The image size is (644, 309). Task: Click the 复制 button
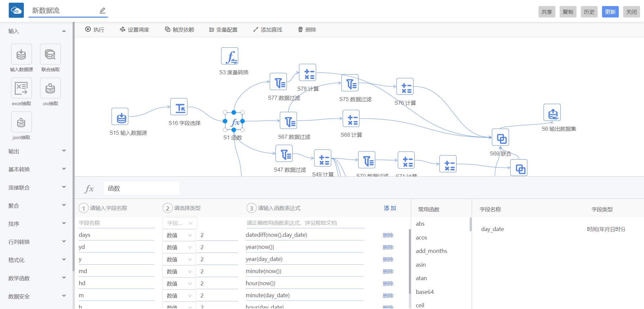pyautogui.click(x=568, y=12)
